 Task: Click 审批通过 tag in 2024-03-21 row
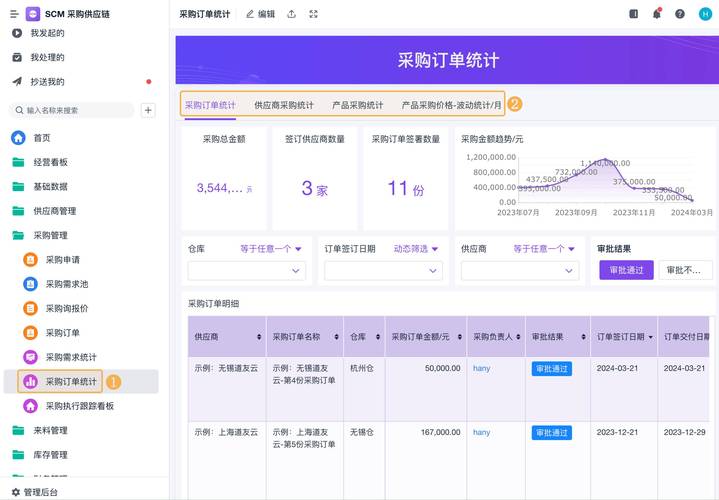click(x=552, y=369)
